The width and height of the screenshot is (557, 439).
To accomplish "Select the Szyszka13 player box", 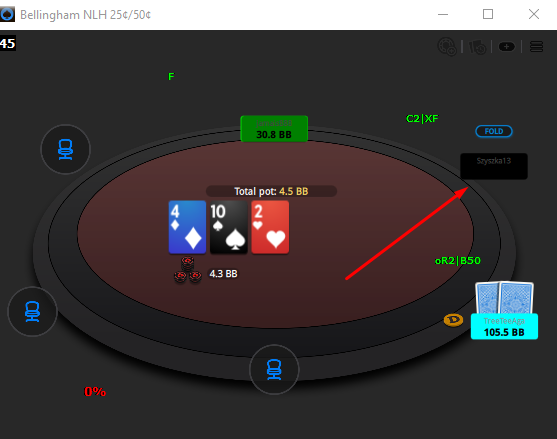I will click(494, 166).
